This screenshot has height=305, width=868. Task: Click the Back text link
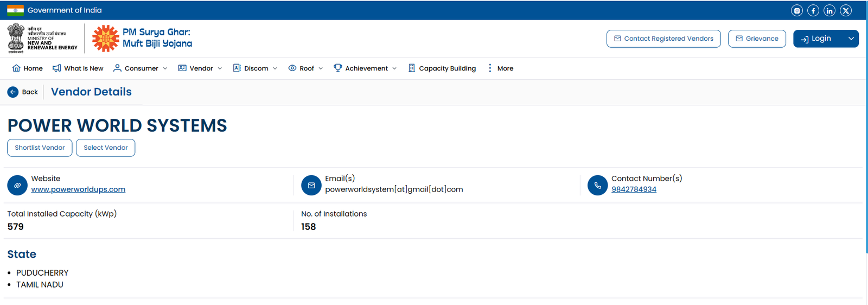pos(30,92)
